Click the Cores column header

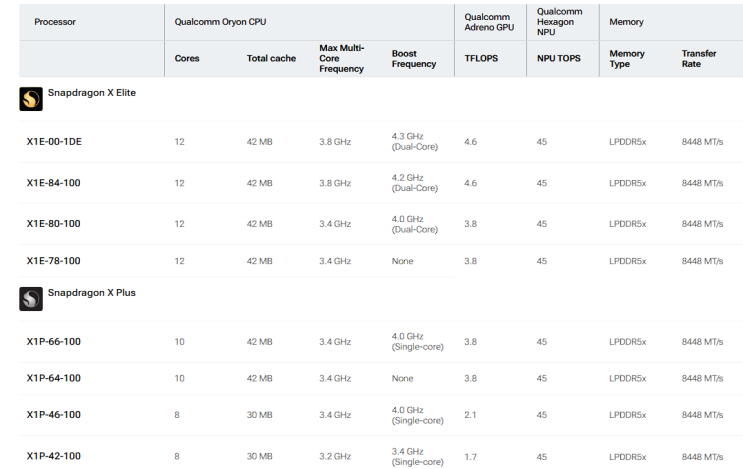pyautogui.click(x=187, y=58)
